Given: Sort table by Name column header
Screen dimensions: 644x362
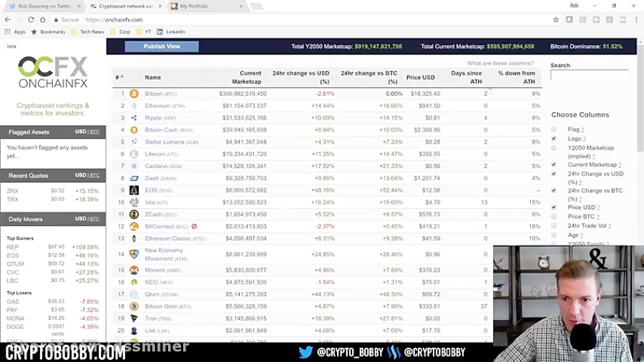Looking at the screenshot, I should click(x=153, y=77).
